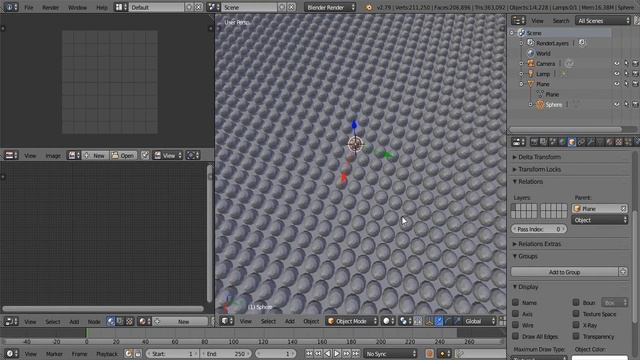640x360 pixels.
Task: Enable the Transparency checkbox
Action: [576, 336]
